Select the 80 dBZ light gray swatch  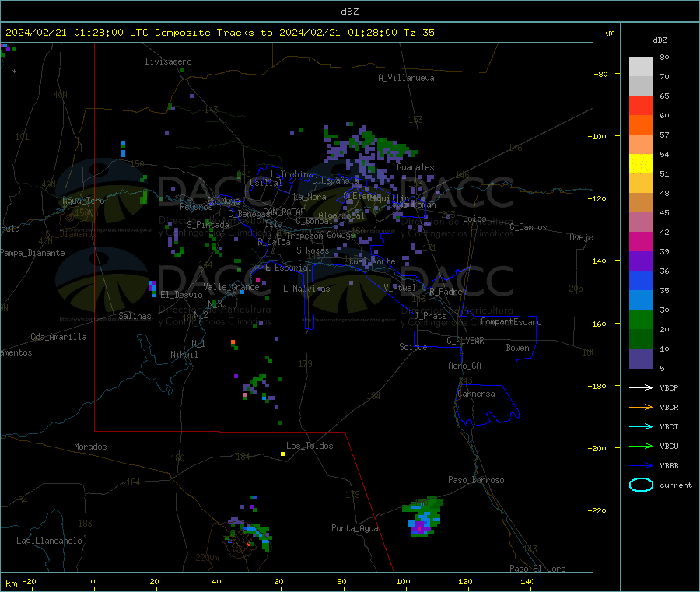coord(641,67)
